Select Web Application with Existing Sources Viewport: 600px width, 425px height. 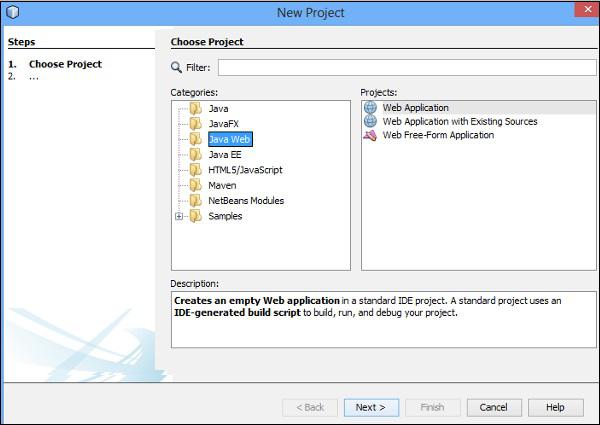tap(459, 121)
